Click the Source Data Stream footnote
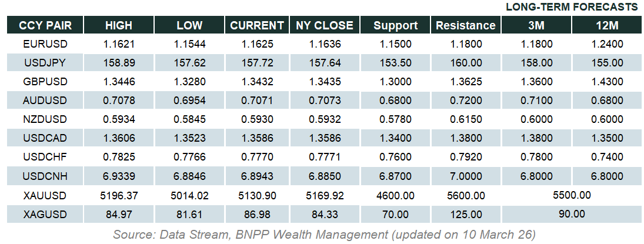Screen dimensions: 644x244 pyautogui.click(x=324, y=235)
